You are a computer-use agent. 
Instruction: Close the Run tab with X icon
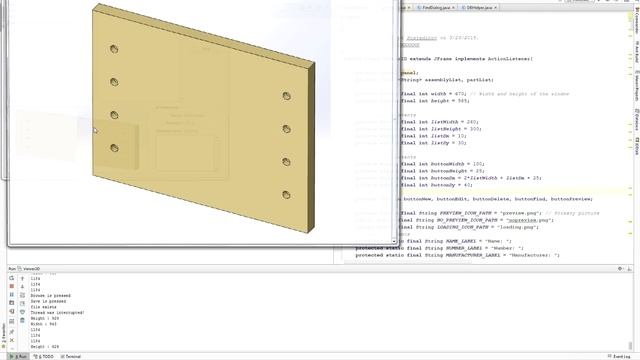point(11,340)
